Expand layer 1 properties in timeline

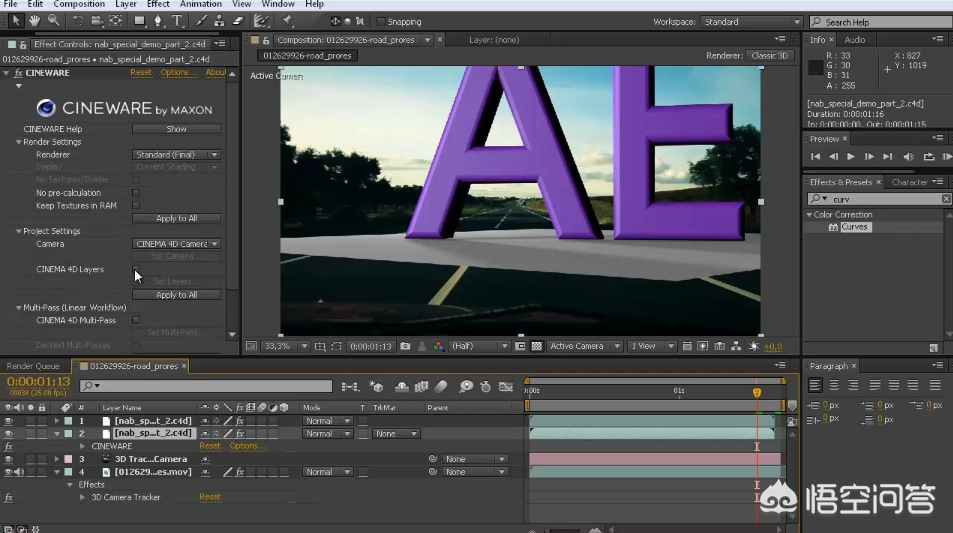click(x=57, y=421)
